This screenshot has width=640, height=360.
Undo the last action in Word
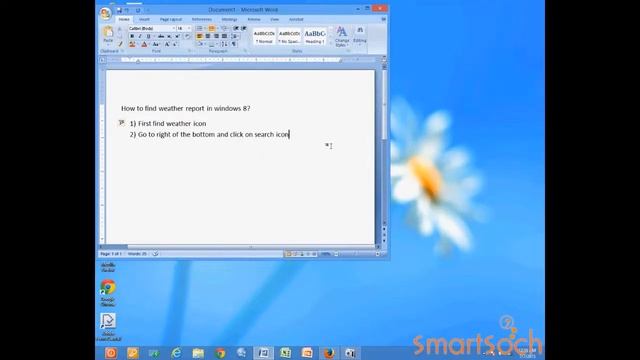pos(127,10)
